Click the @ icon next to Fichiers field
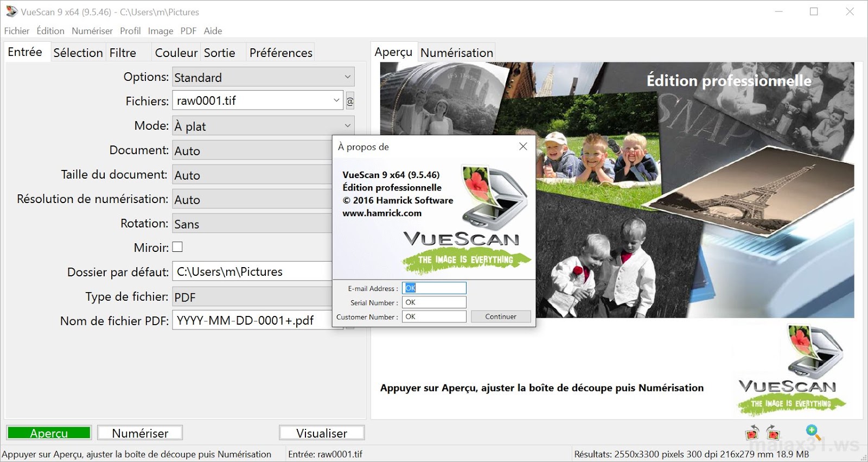 pos(350,101)
